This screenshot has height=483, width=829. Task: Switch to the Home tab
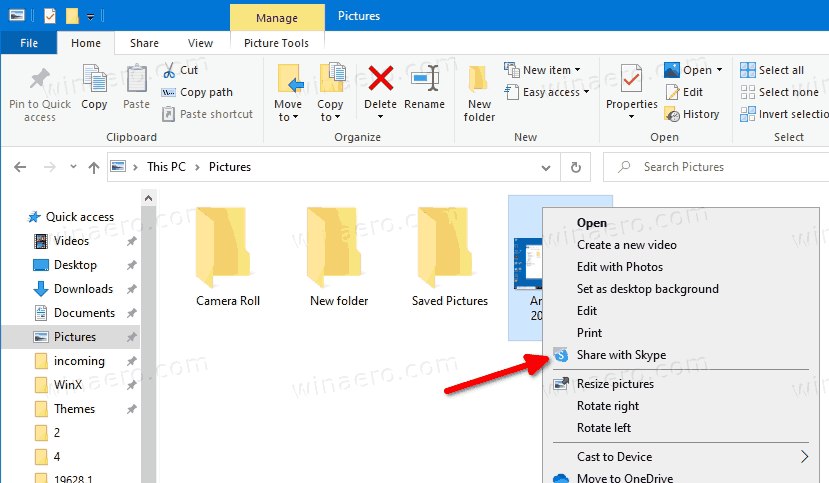coord(86,43)
